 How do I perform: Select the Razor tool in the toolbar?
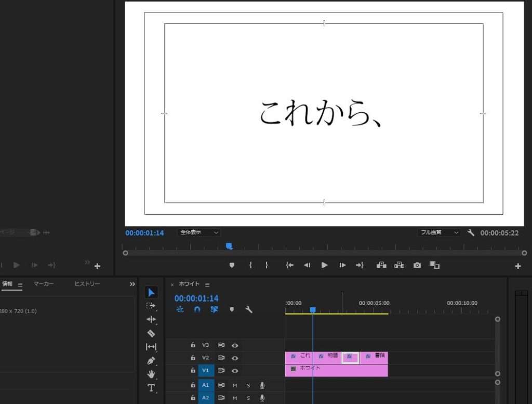point(151,333)
